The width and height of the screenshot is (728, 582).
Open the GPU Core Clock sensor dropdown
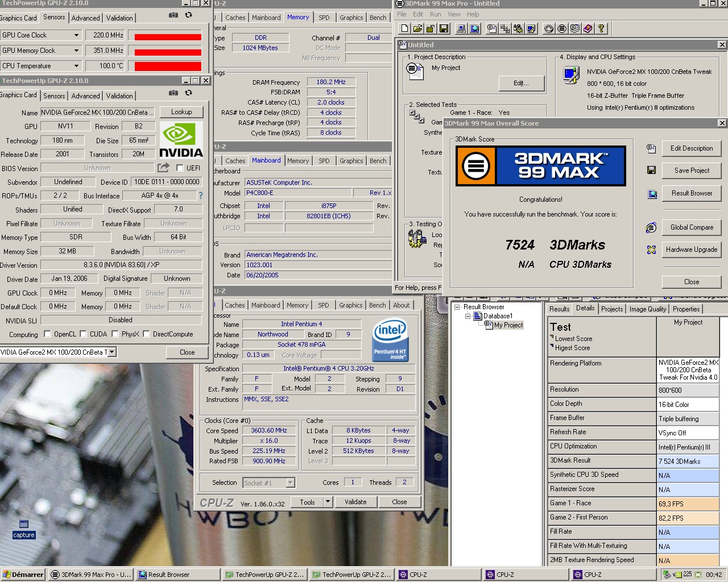coord(76,35)
